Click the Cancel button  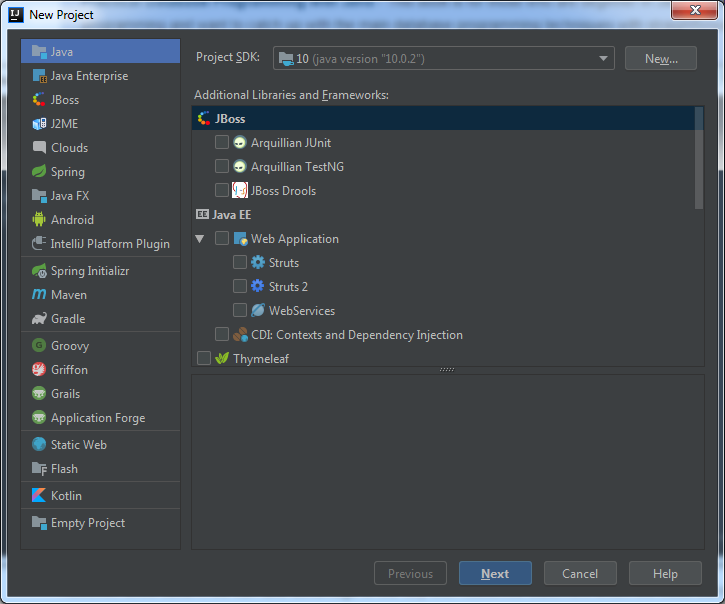[580, 573]
